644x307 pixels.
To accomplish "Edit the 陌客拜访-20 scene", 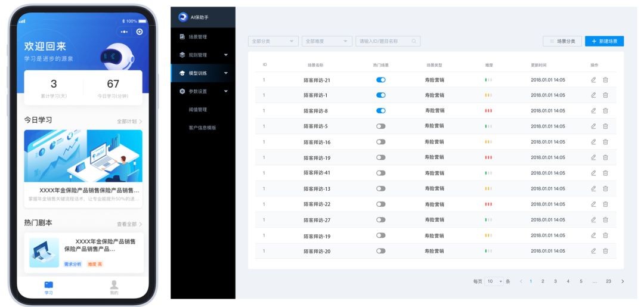I will [593, 251].
